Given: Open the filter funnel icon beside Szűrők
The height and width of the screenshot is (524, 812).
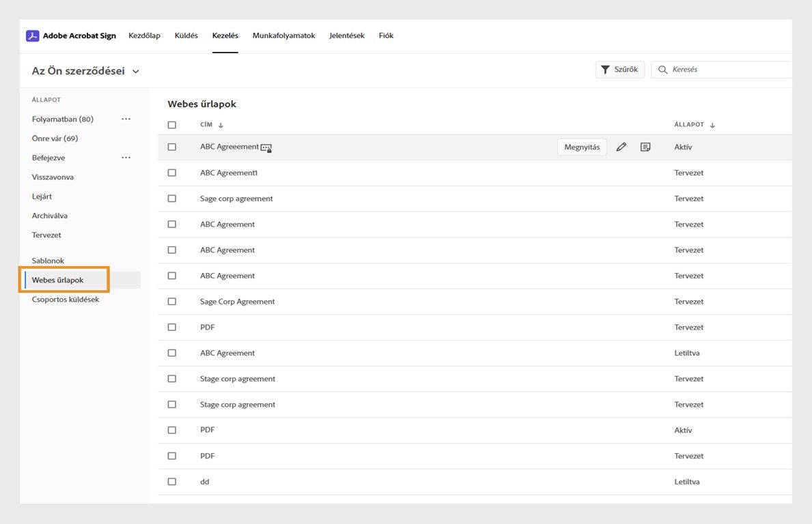Looking at the screenshot, I should tap(605, 69).
